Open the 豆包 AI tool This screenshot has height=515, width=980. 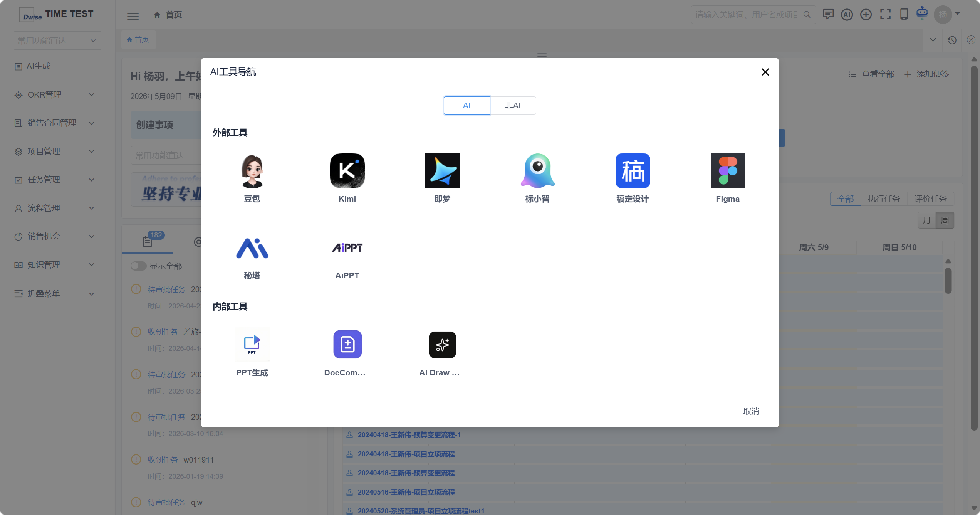(252, 171)
